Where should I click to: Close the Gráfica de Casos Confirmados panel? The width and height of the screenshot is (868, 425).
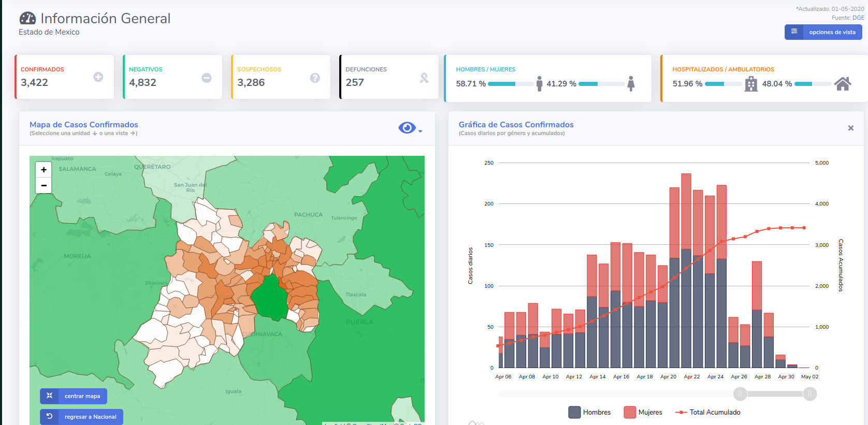pyautogui.click(x=850, y=128)
